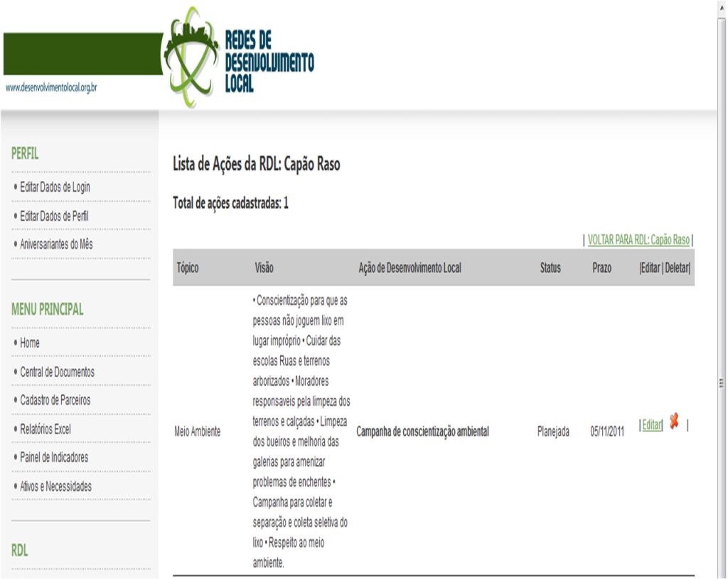Viewport: 728px width, 579px height.
Task: Click the Lista de Ações da RDL heading
Action: point(256,164)
